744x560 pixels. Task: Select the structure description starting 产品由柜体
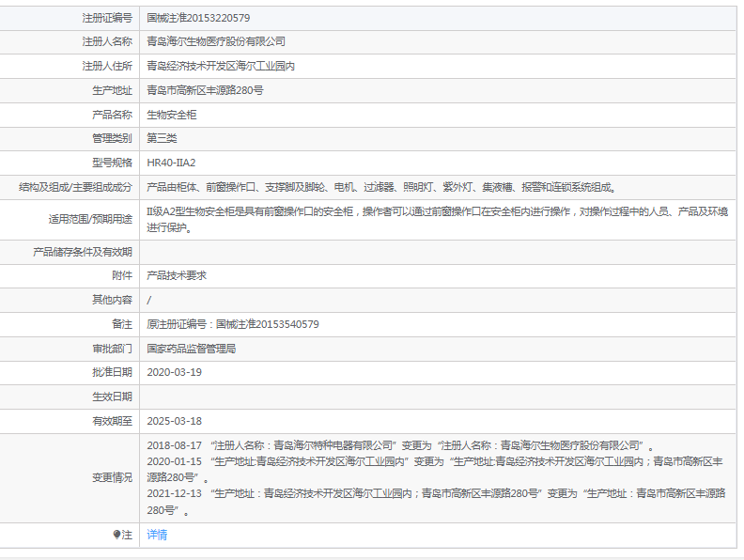[381, 188]
